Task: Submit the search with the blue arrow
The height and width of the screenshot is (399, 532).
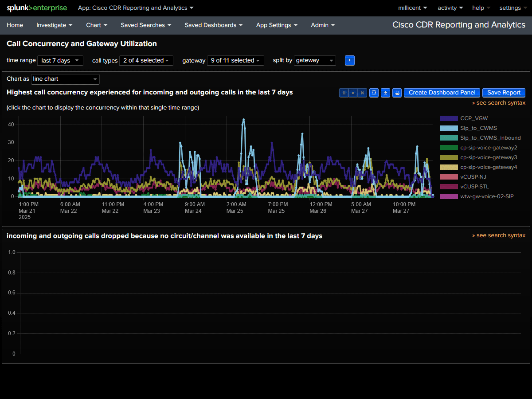Action: (349, 60)
